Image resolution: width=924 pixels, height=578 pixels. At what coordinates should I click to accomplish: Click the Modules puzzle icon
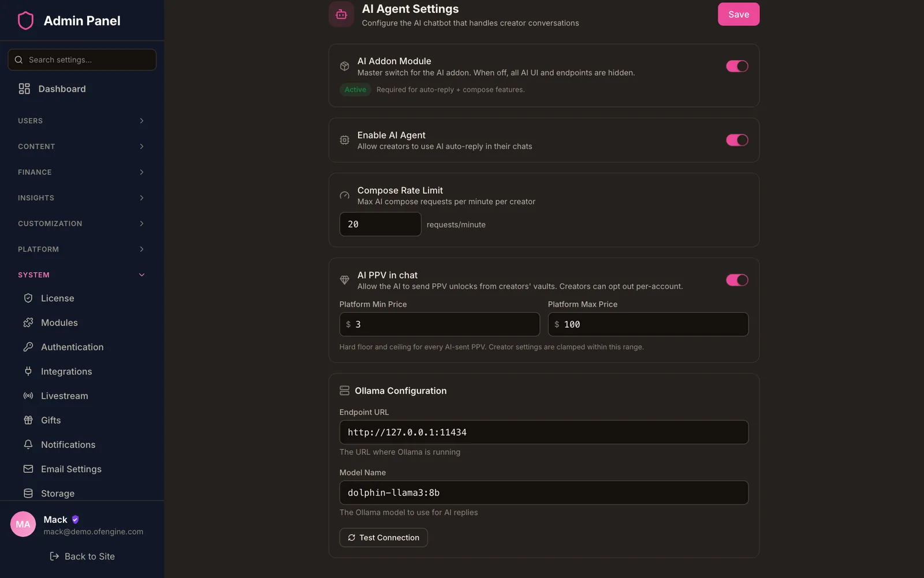tap(28, 323)
